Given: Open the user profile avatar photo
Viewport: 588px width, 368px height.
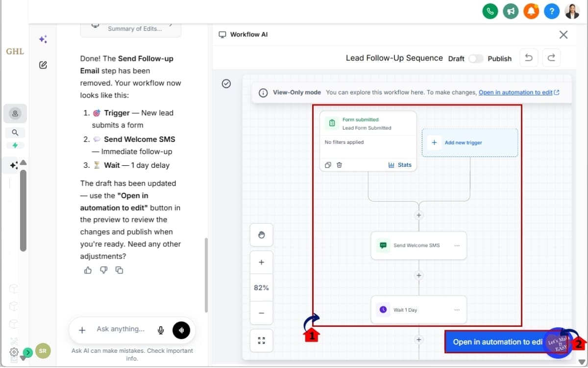Looking at the screenshot, I should pos(572,11).
